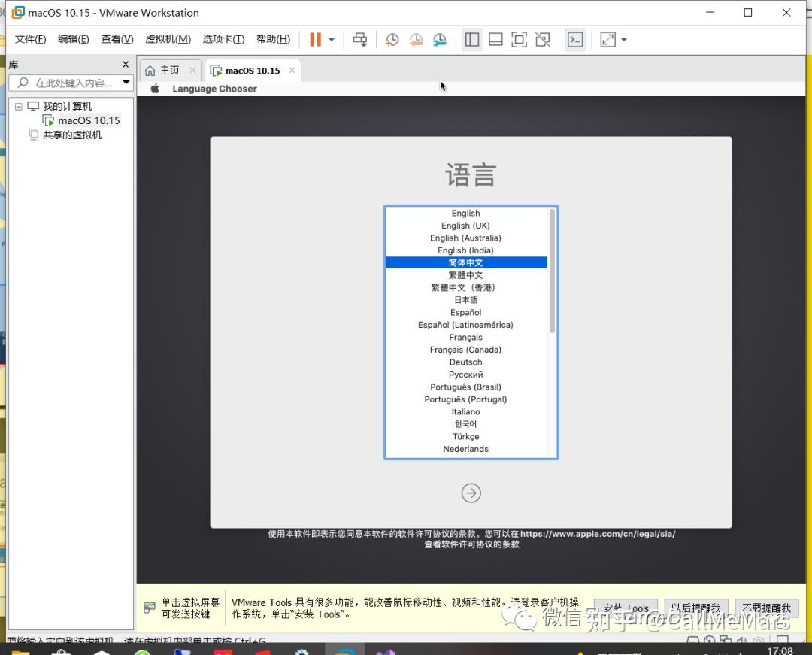Select English in the language list
The image size is (812, 655).
465,214
